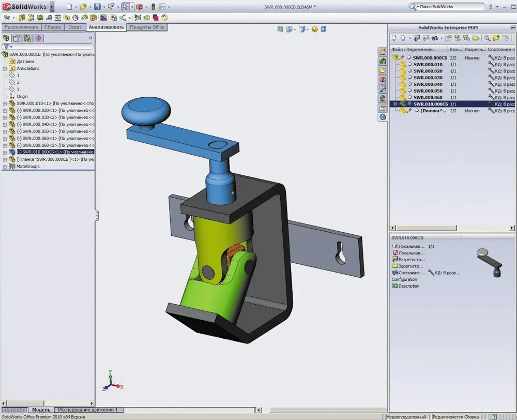Expand the Annotations tree node
This screenshot has width=517, height=420.
[x=5, y=69]
